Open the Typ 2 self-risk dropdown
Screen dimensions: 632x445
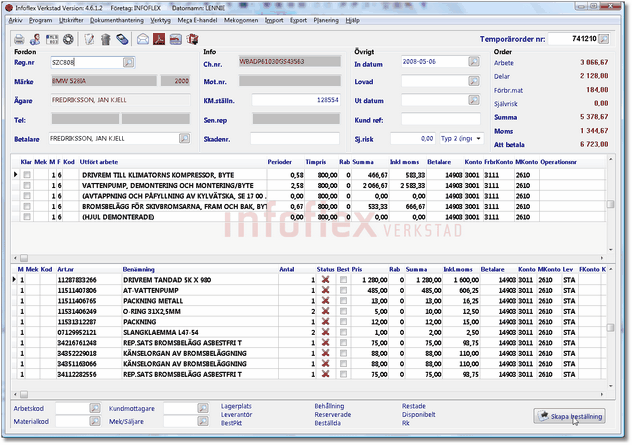tap(478, 139)
